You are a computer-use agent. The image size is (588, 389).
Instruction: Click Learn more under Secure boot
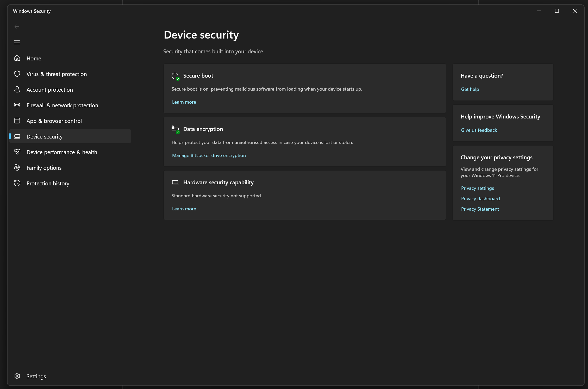[x=184, y=102]
